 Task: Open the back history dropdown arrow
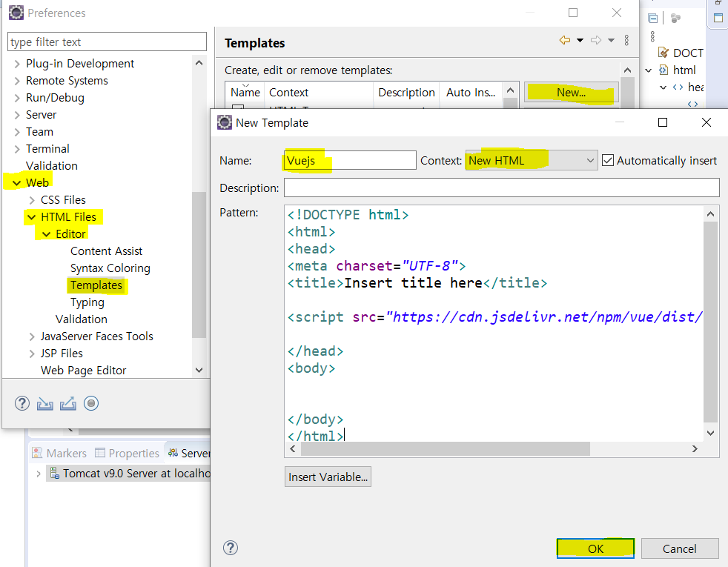click(x=580, y=40)
